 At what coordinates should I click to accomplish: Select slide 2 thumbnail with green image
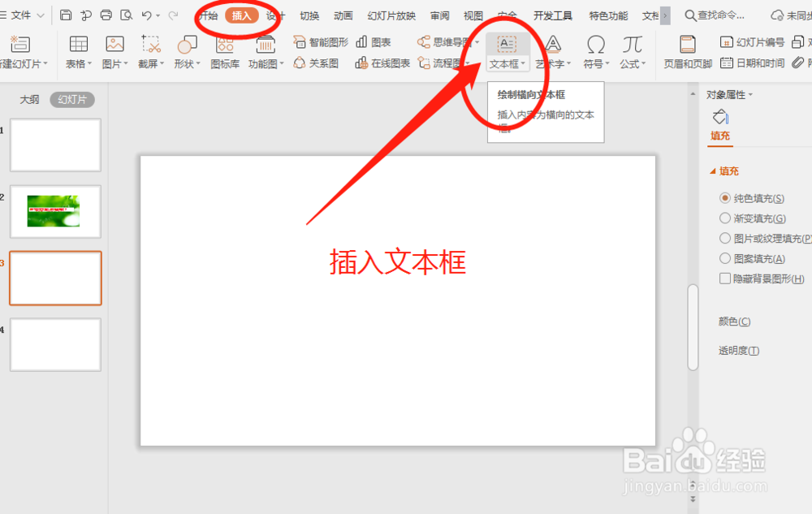(x=55, y=211)
